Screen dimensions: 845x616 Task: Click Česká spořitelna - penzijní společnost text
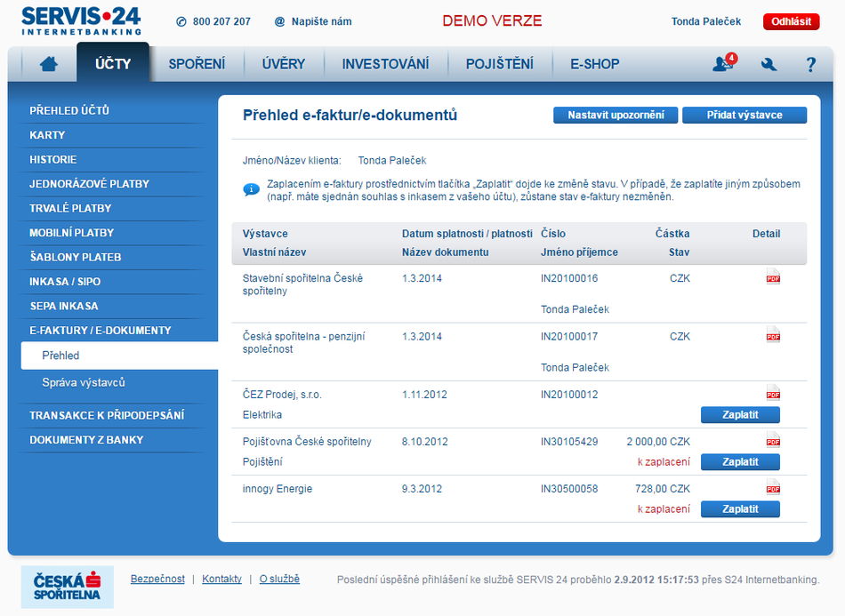[x=303, y=342]
